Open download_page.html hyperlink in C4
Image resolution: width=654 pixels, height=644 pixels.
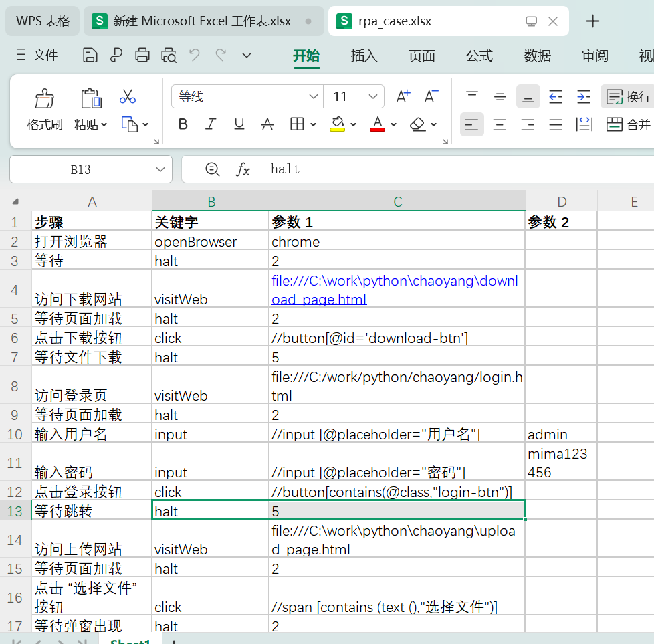pyautogui.click(x=395, y=290)
